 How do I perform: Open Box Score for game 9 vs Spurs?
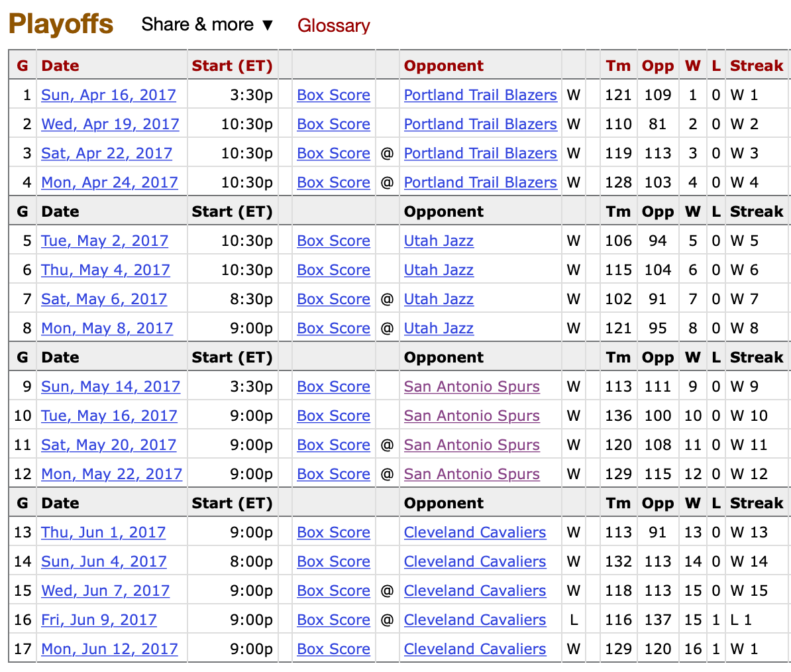point(333,386)
